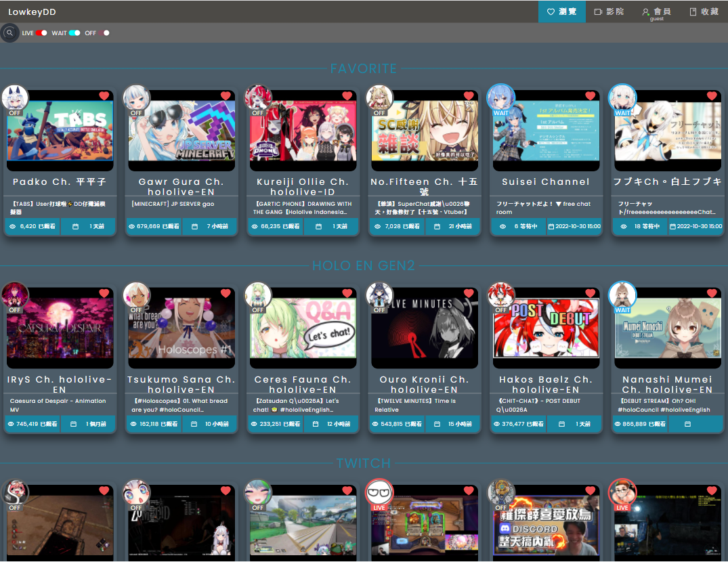Open the Gartic Phone stream thumbnail
The height and width of the screenshot is (562, 728).
303,131
